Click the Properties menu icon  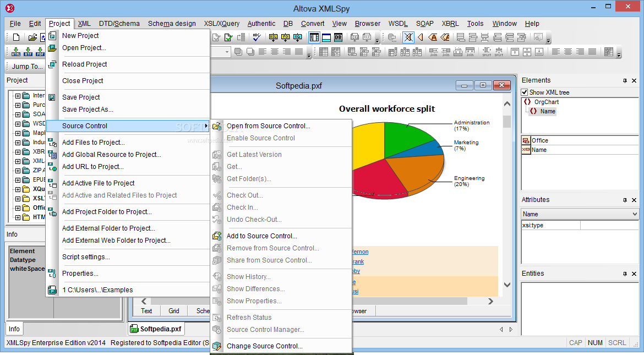click(52, 273)
